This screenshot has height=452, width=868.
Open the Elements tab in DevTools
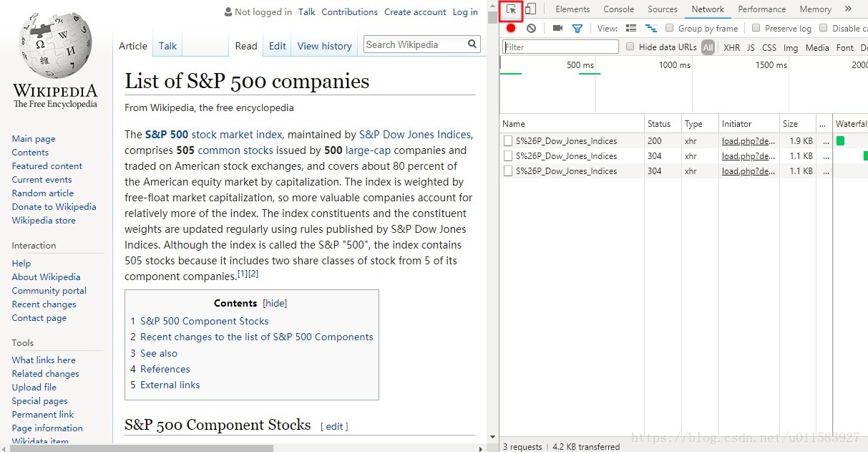point(572,9)
